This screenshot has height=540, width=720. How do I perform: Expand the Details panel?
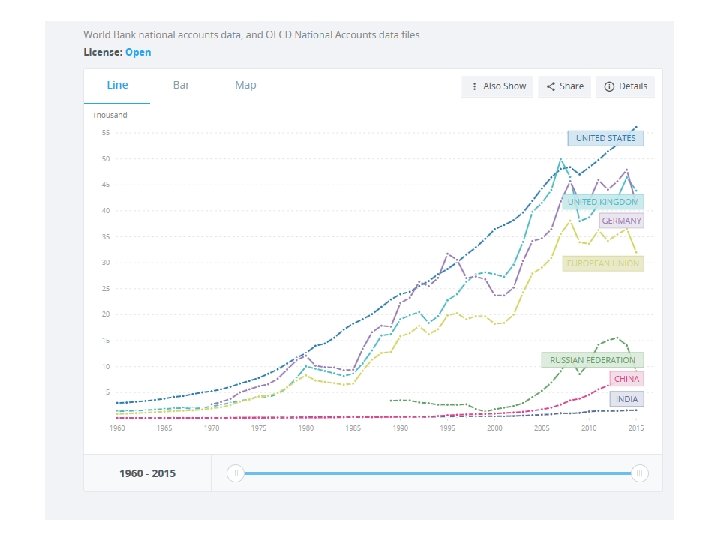tap(626, 86)
